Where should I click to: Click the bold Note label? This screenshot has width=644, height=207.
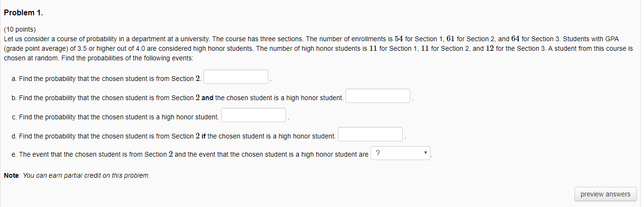click(x=12, y=175)
